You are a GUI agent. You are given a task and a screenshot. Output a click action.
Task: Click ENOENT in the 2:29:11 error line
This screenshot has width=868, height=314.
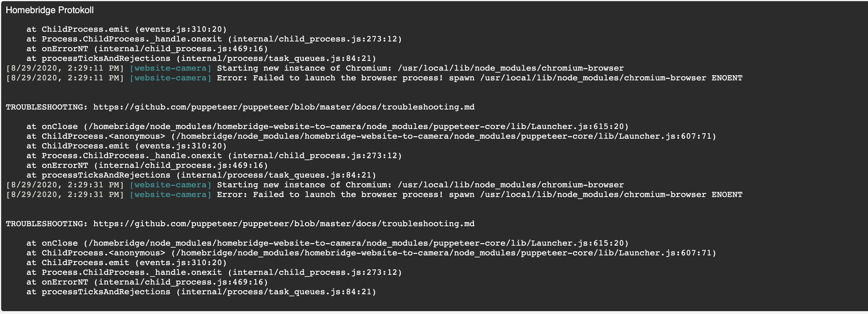click(727, 78)
